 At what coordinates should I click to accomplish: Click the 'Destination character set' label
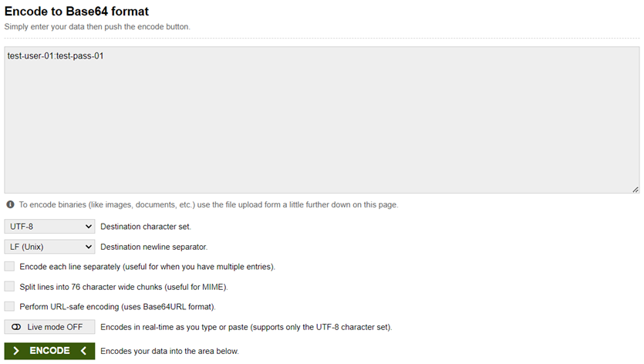[146, 227]
